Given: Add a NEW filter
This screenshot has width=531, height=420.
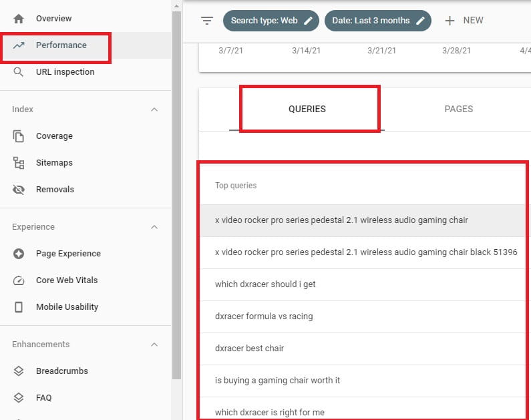Looking at the screenshot, I should (464, 21).
